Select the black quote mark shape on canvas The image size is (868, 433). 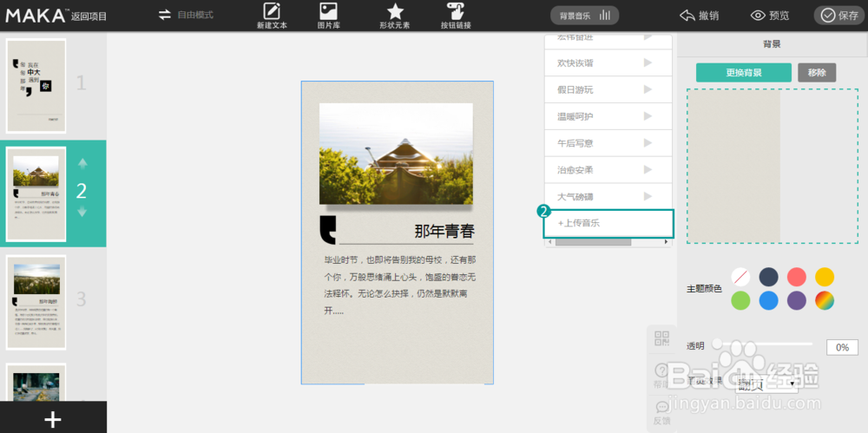click(x=328, y=230)
